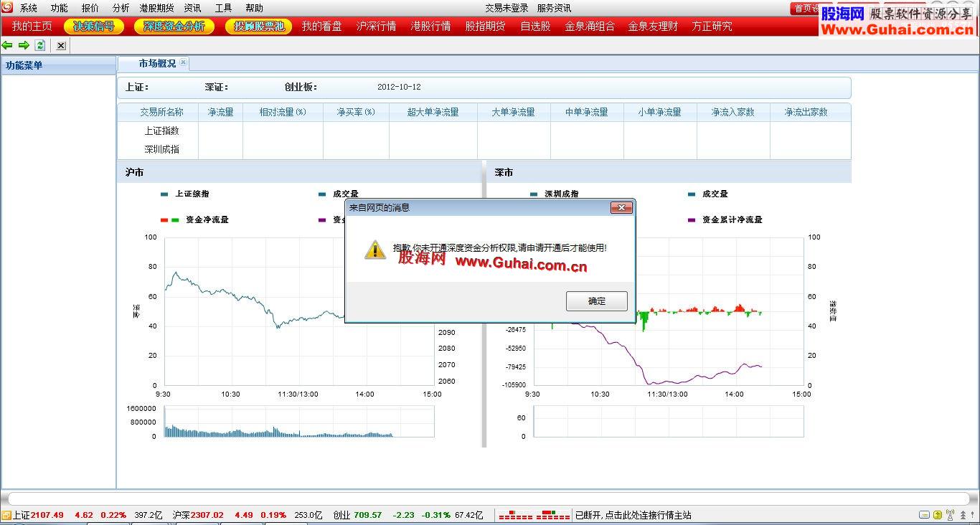Click the 净流入家数 column header

pos(732,112)
